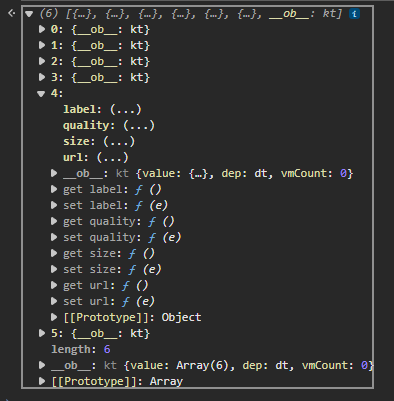Screen dimensions: 394x401
Task: Select the '5: {__ob__: kt}' row text
Action: 100,333
